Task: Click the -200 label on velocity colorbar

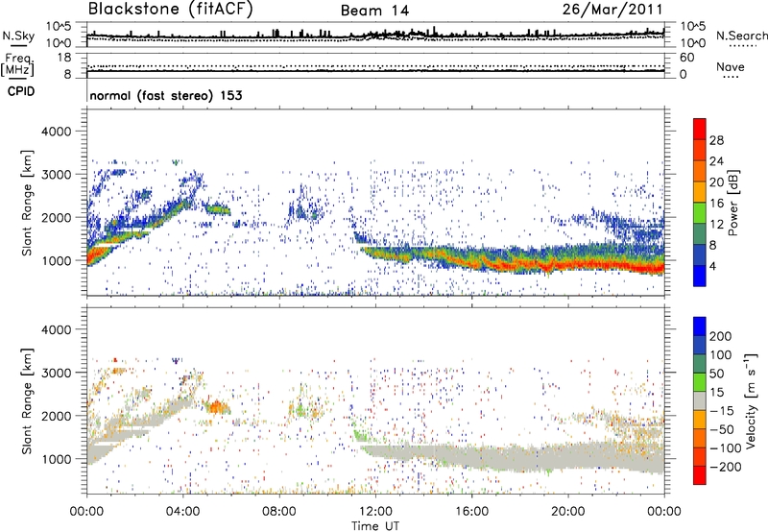Action: click(725, 467)
